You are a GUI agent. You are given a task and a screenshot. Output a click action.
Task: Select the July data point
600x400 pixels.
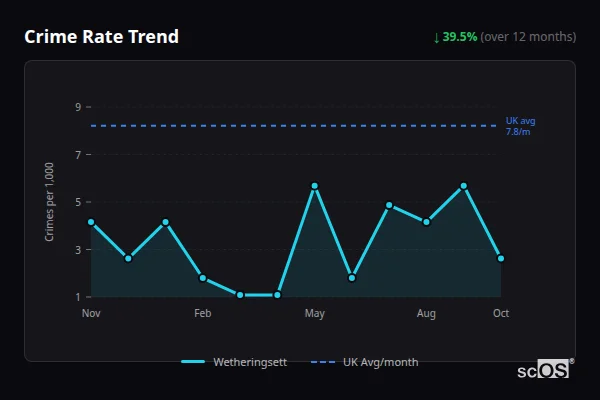point(389,205)
